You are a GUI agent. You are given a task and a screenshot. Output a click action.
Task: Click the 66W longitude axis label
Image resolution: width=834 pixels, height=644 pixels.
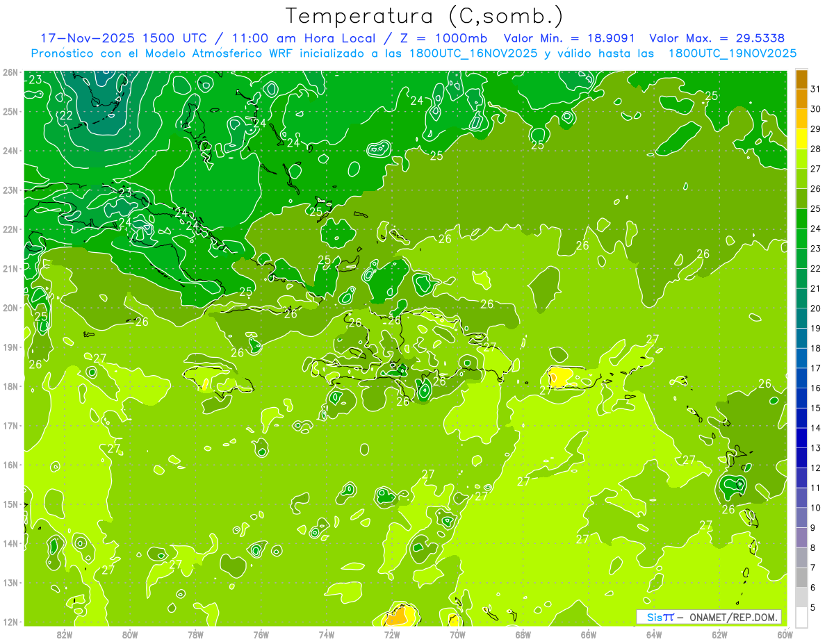(589, 635)
